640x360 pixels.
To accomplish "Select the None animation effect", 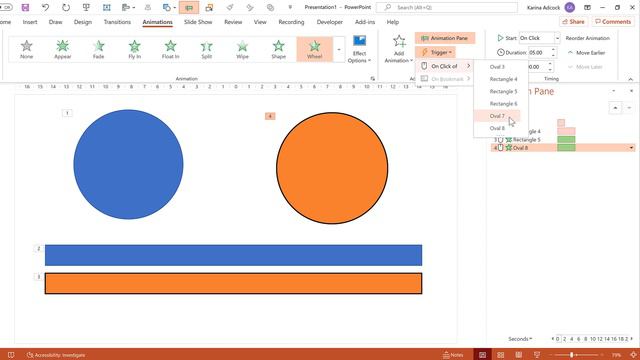I will [27, 49].
